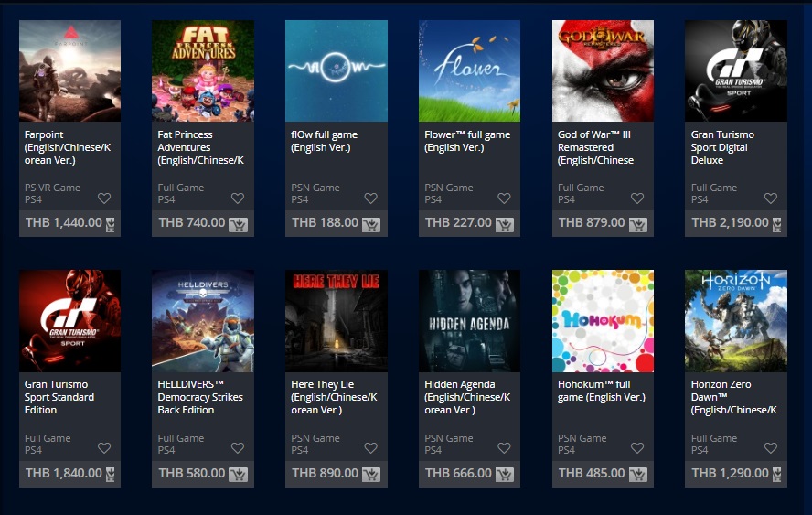Screen dimensions: 812x515
Task: Add Here They Lie to cart
Action: pos(371,475)
